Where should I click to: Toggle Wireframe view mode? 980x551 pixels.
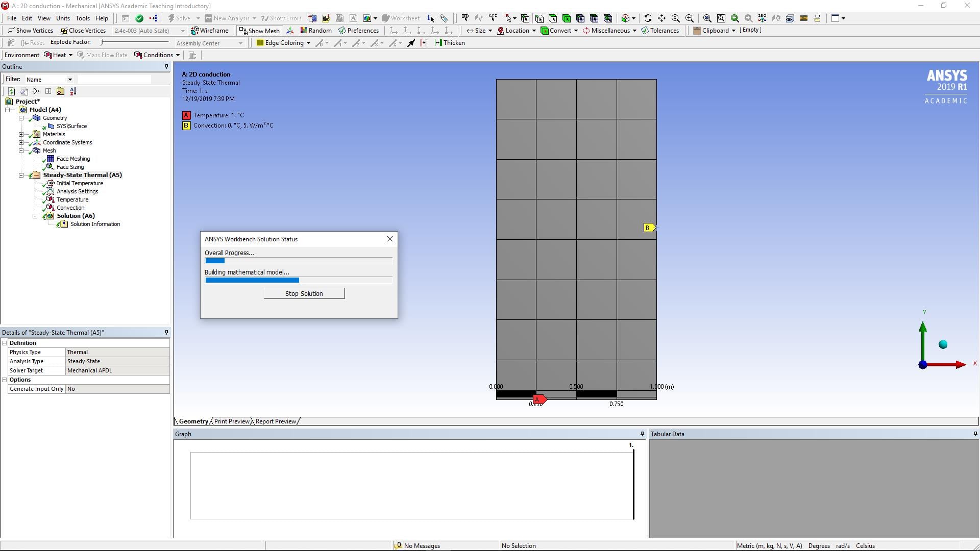coord(209,31)
